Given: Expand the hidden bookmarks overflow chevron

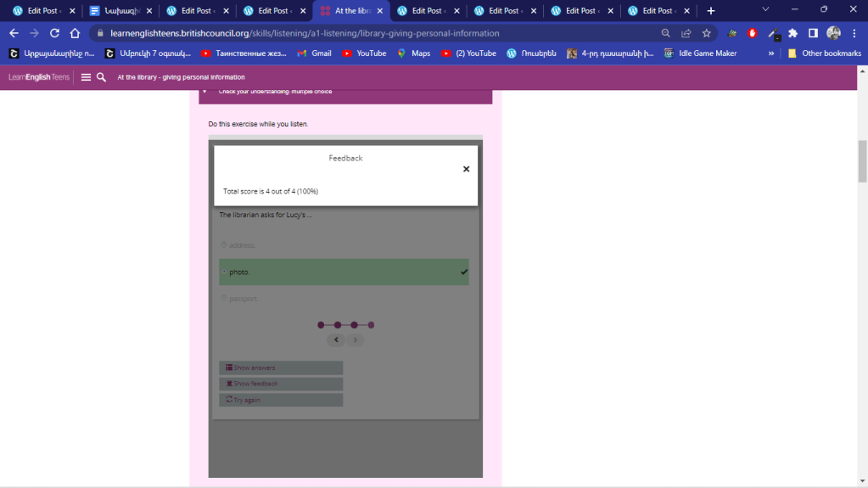Looking at the screenshot, I should (x=771, y=53).
